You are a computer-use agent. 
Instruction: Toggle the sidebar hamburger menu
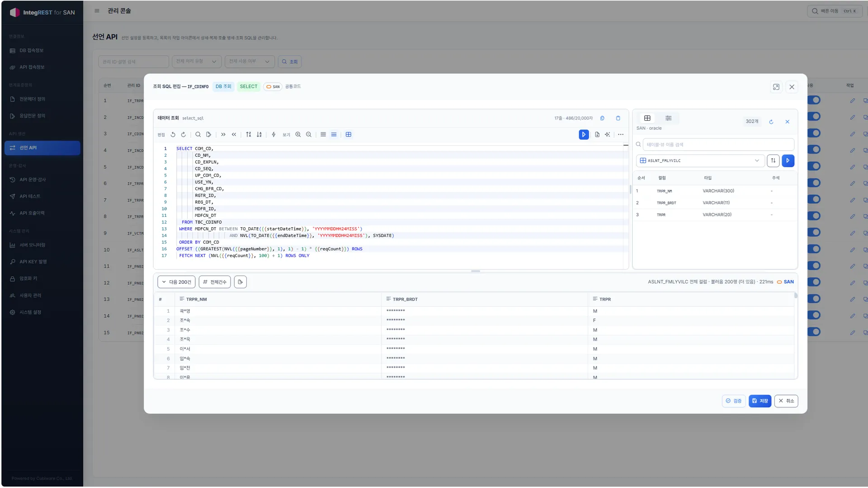(97, 11)
